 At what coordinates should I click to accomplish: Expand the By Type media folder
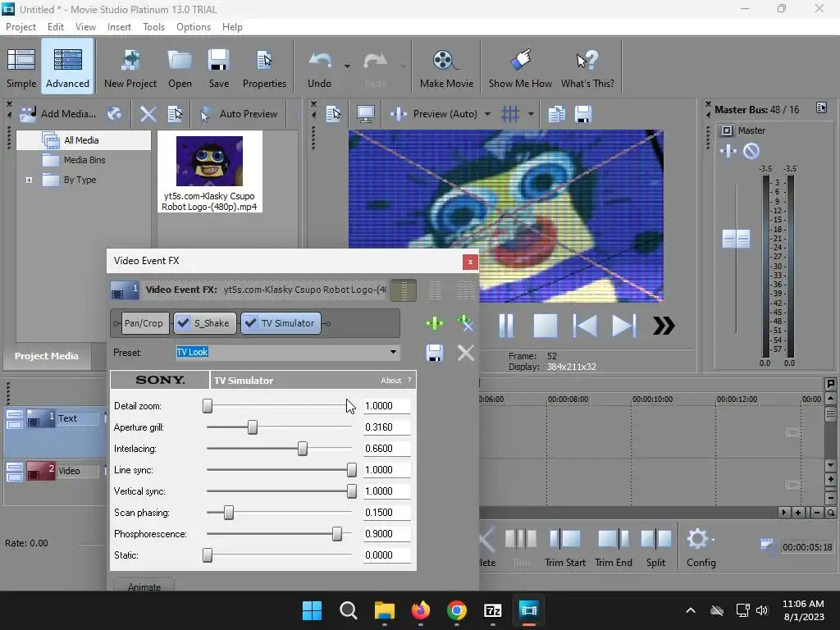click(29, 180)
